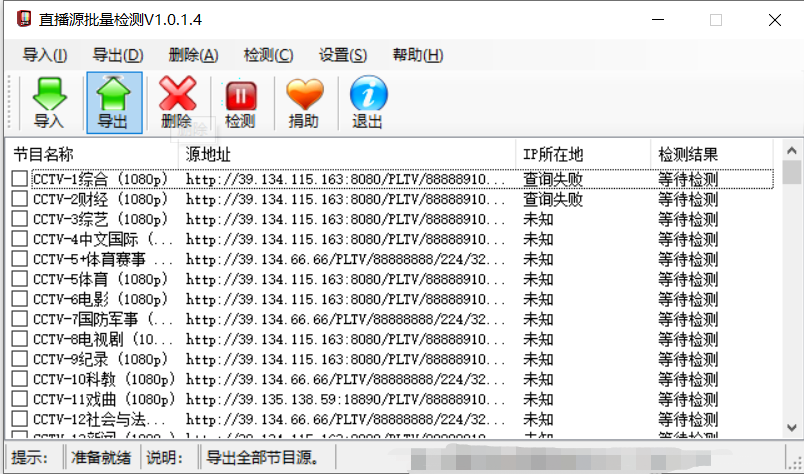Open the 检测(C) menu
The image size is (804, 474).
coord(268,55)
